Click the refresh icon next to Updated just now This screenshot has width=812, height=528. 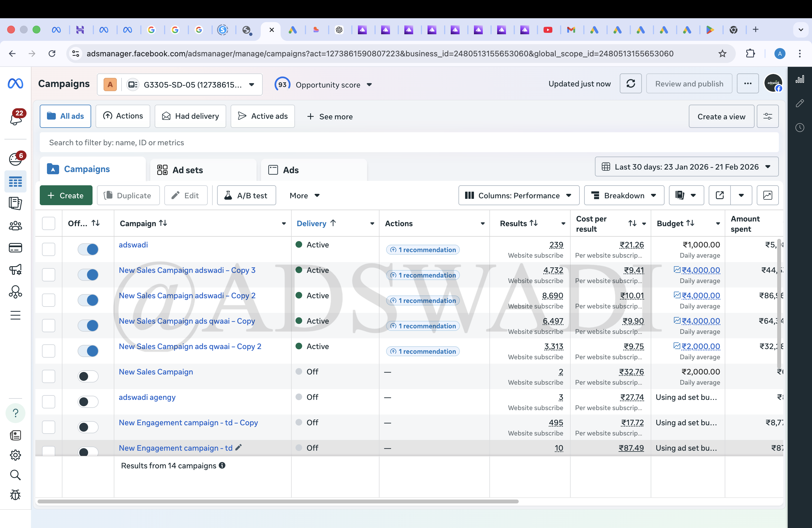pyautogui.click(x=631, y=84)
